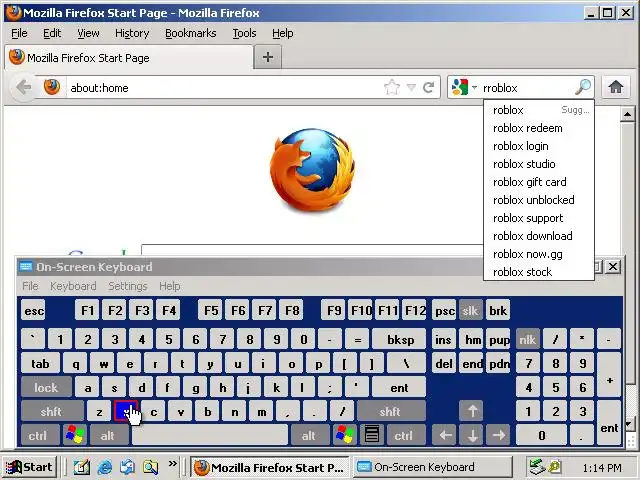Choose the 'roblox studio' suggestion
The height and width of the screenshot is (480, 640).
(539, 164)
